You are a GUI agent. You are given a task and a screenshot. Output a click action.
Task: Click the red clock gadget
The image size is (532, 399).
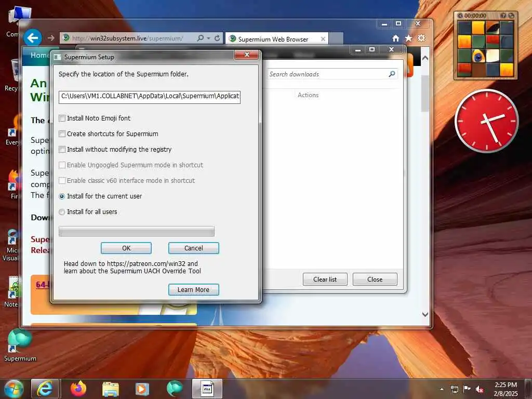(486, 121)
